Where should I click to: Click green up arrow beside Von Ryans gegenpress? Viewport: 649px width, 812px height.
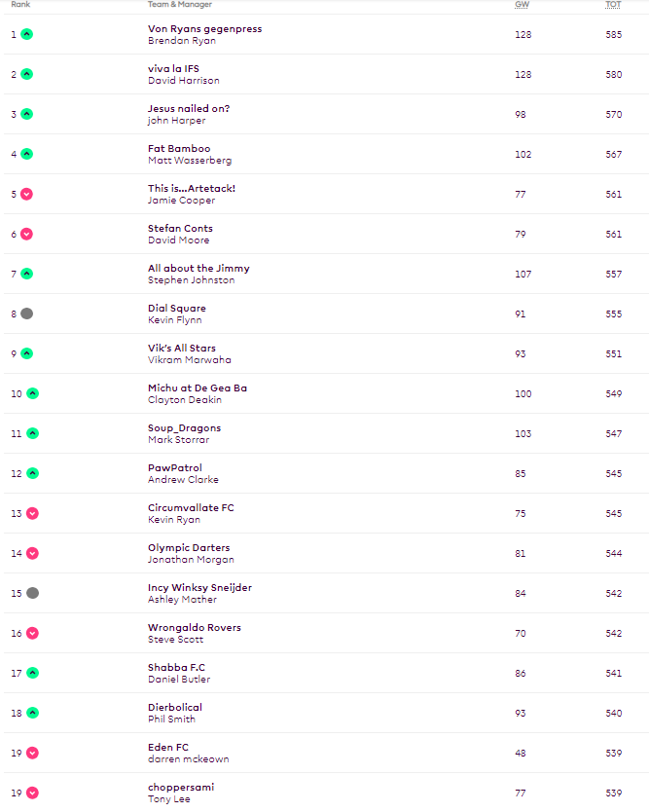[26, 34]
